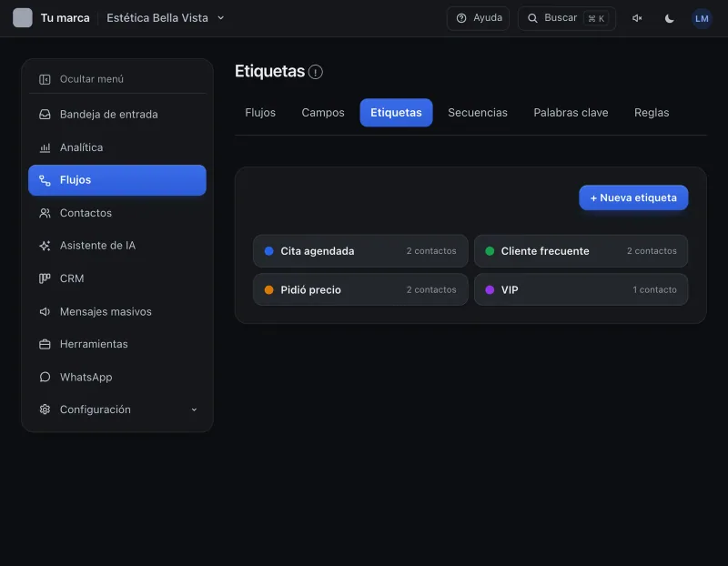Viewport: 728px width, 566px height.
Task: Click '2 contactos' on Cita agendada
Action: 431,251
